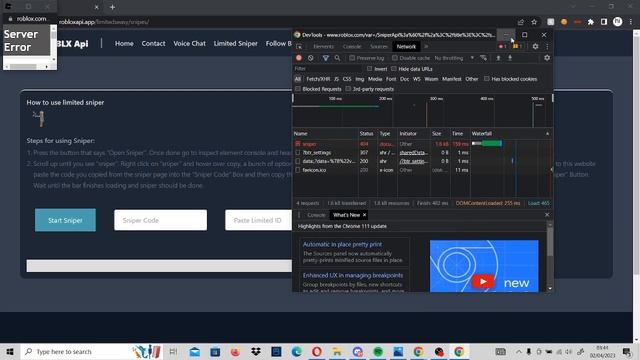Launch Opera from taskbar
Viewport: 640px width, 360px height.
[x=317, y=351]
